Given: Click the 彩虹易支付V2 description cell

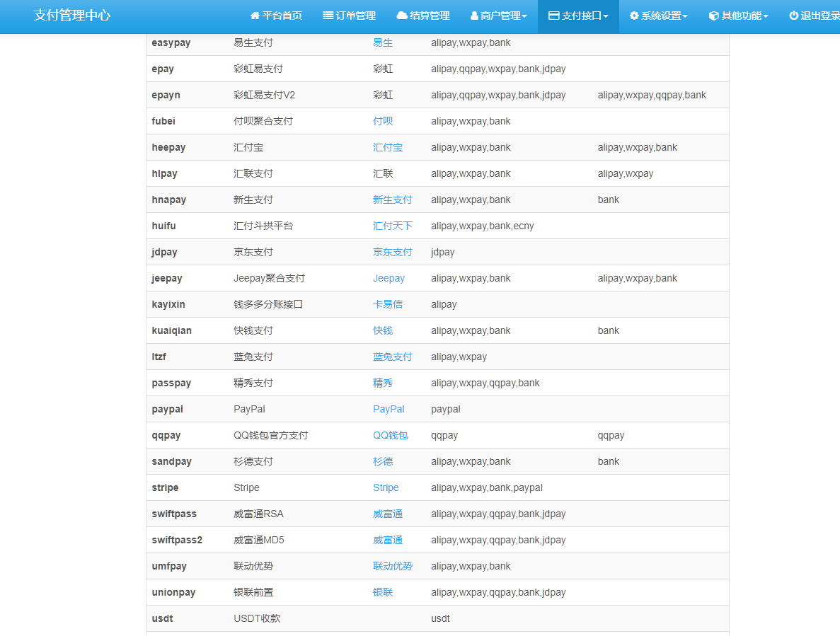Looking at the screenshot, I should click(264, 96).
